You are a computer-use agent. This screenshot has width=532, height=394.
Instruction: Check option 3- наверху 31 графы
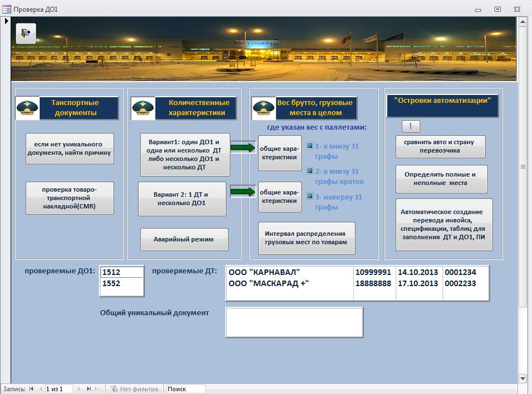tap(310, 196)
